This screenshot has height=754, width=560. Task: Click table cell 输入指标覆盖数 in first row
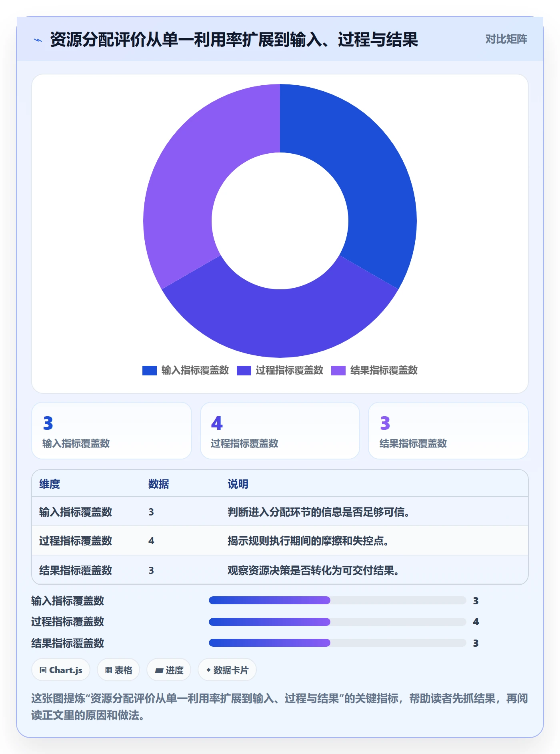[x=76, y=512]
